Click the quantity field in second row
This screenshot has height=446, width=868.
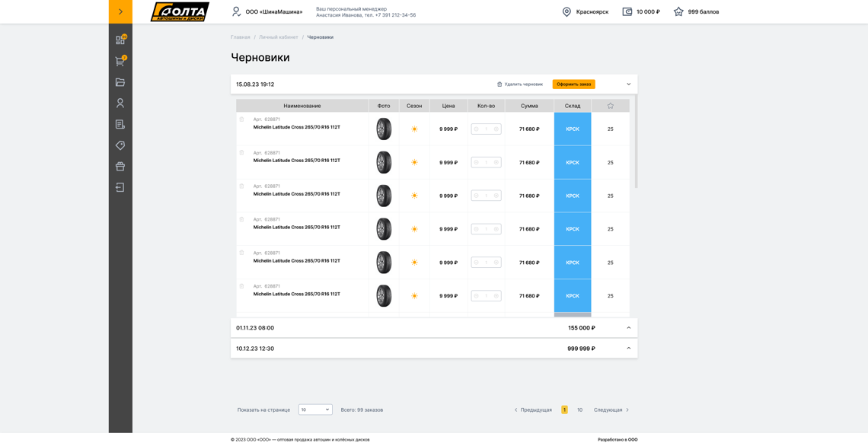[486, 162]
